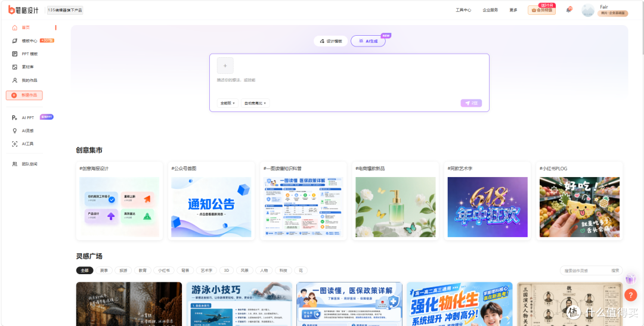Open the AI工具 scan icon
This screenshot has height=326, width=644.
pyautogui.click(x=15, y=144)
